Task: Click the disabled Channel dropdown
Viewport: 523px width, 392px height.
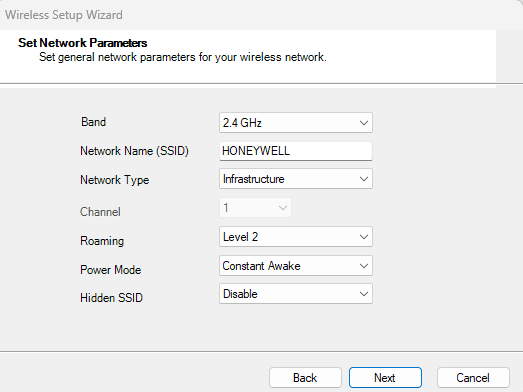Action: pyautogui.click(x=255, y=208)
